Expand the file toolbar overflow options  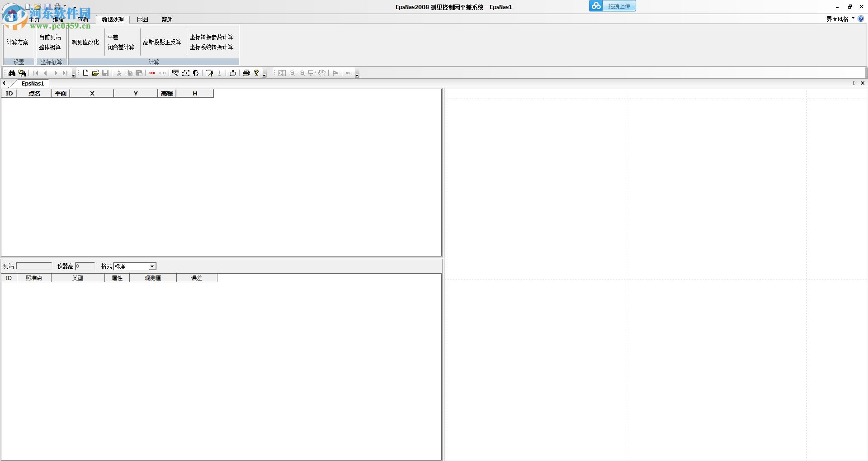264,74
